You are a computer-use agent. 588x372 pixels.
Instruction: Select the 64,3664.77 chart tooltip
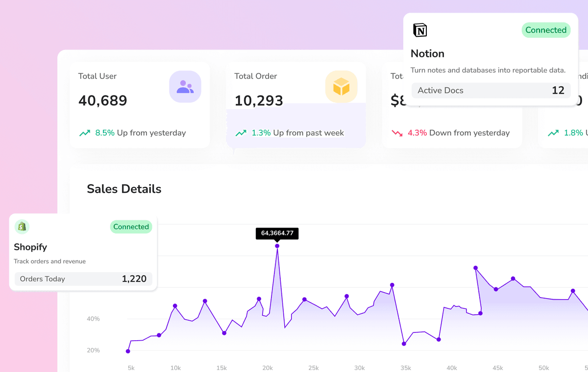pyautogui.click(x=277, y=233)
